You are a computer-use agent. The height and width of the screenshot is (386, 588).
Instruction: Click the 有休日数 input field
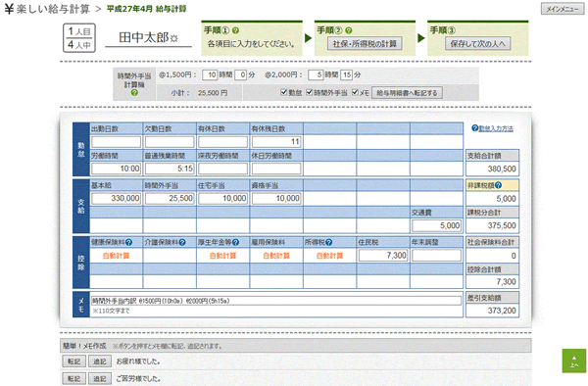pyautogui.click(x=223, y=142)
